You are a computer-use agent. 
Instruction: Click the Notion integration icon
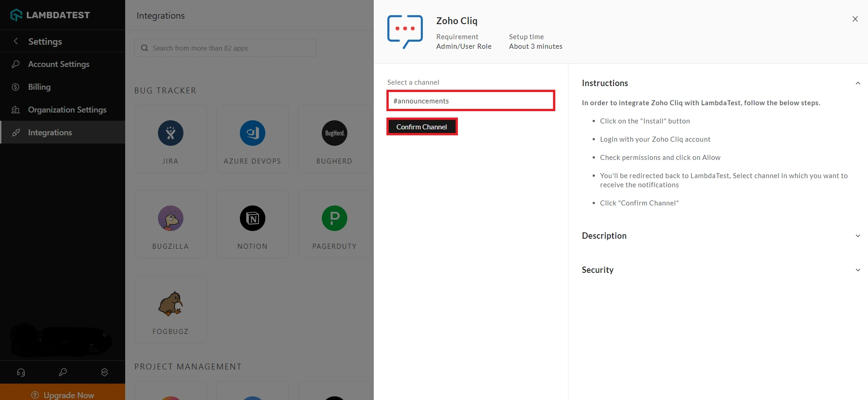[x=253, y=219]
